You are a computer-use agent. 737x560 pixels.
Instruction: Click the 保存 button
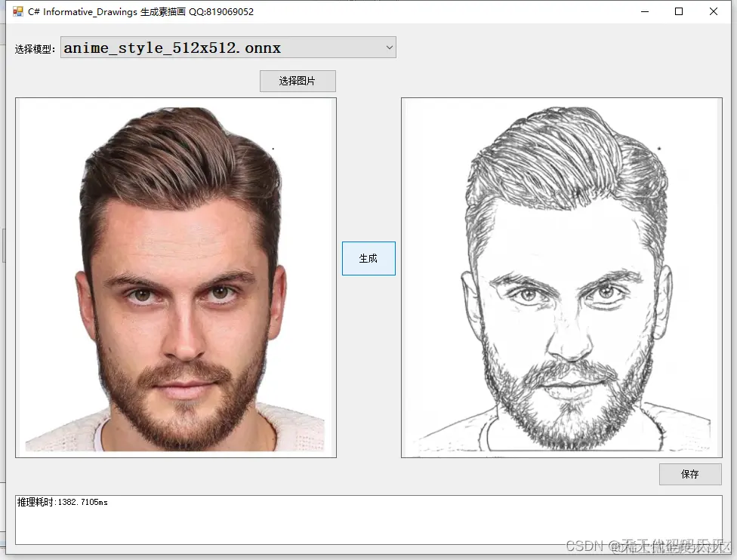click(x=690, y=474)
